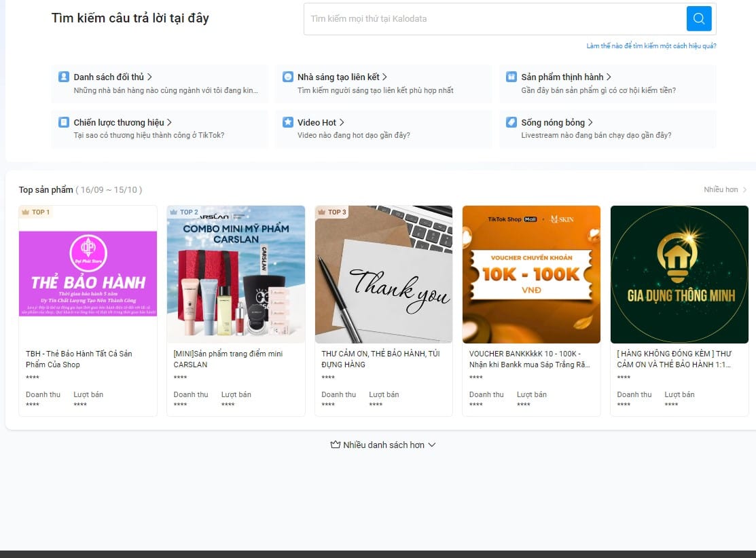756x558 pixels.
Task: Click the Sống nóng bỏng icon
Action: tap(511, 122)
